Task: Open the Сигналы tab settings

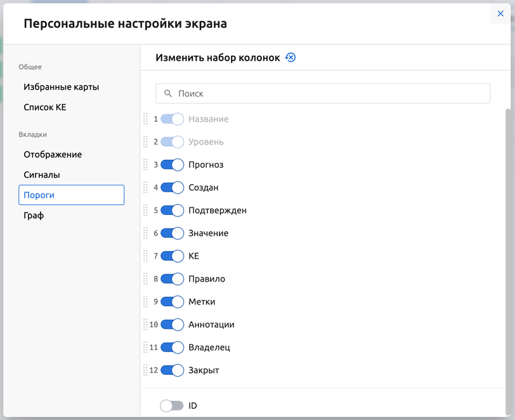Action: pyautogui.click(x=42, y=175)
